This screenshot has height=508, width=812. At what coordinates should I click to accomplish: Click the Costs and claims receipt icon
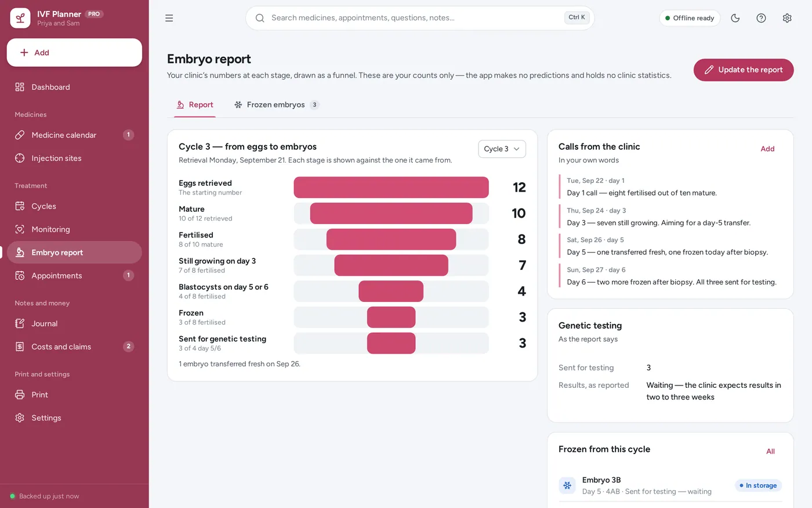pyautogui.click(x=20, y=347)
